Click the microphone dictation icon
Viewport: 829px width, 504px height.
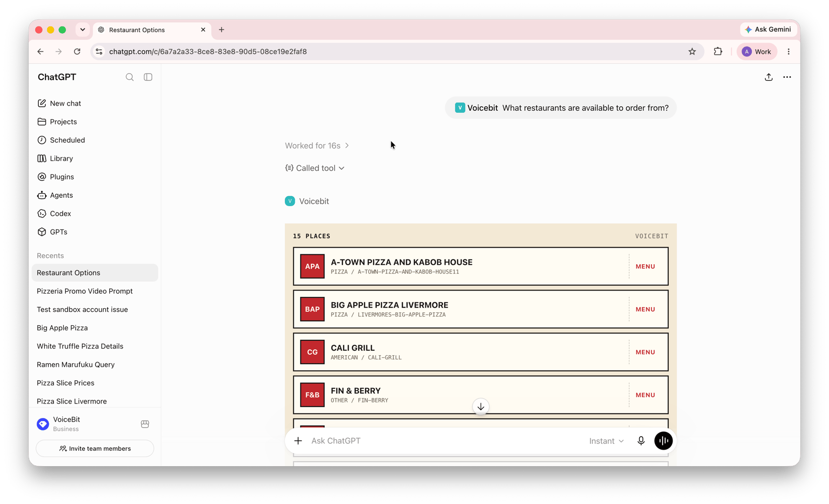(x=641, y=441)
